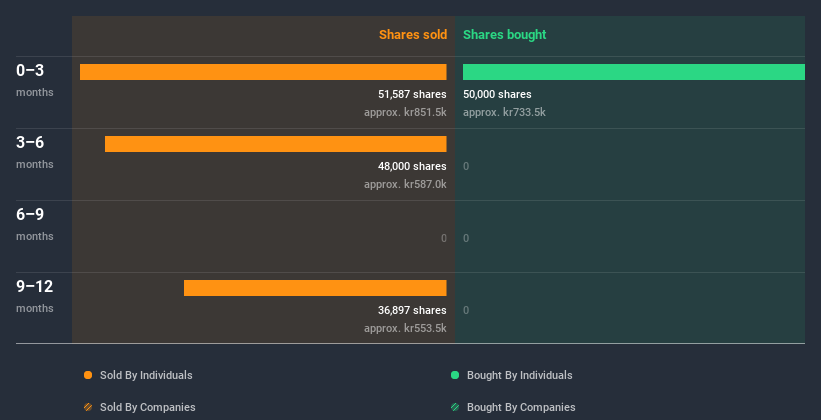The width and height of the screenshot is (821, 420).
Task: Click the zero shares sold in 6–9 months
Action: pyautogui.click(x=443, y=238)
